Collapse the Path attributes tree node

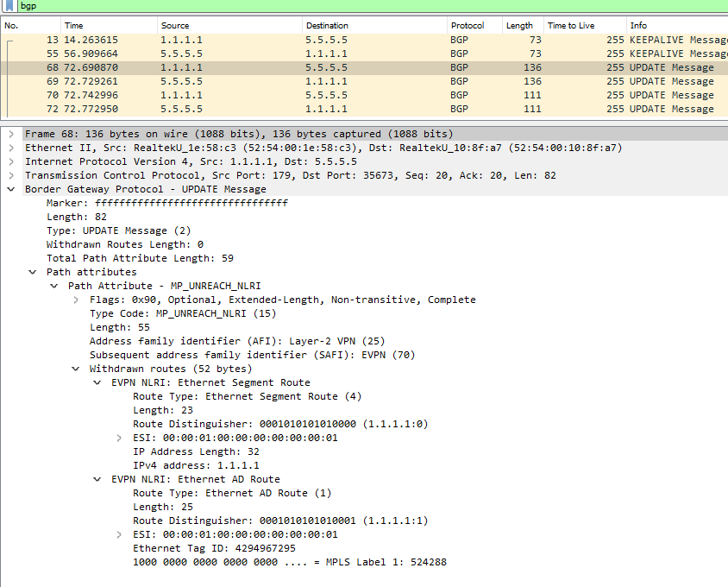click(x=32, y=272)
